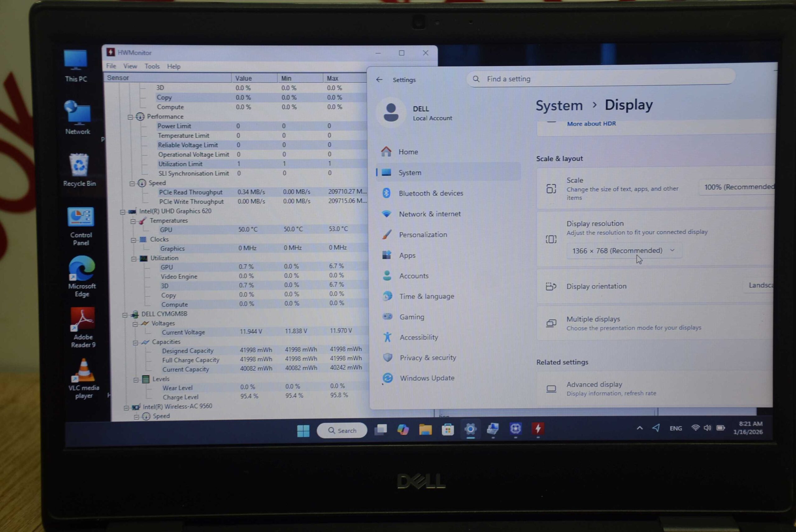
Task: Open Personalization settings in sidebar
Action: coord(423,235)
